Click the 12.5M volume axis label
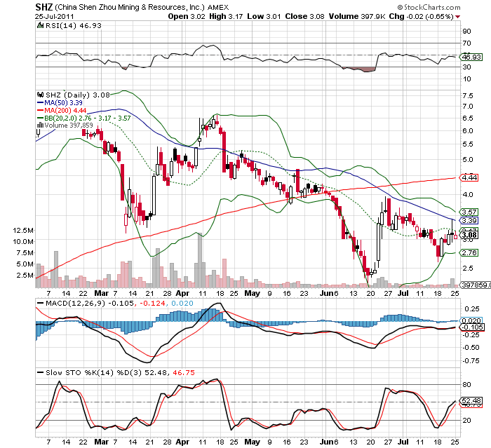The image size is (491, 448). click(x=23, y=231)
